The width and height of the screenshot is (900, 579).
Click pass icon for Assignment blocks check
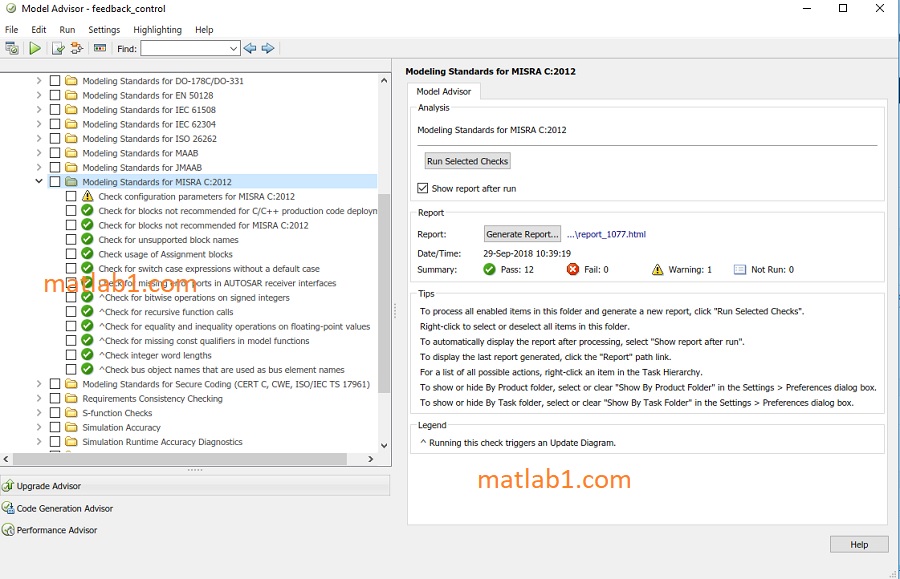[87, 254]
